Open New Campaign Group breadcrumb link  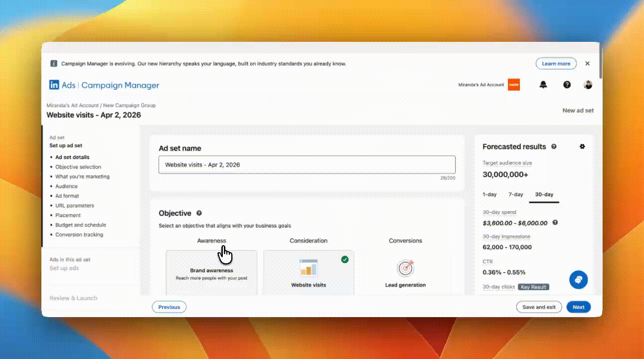(x=130, y=106)
